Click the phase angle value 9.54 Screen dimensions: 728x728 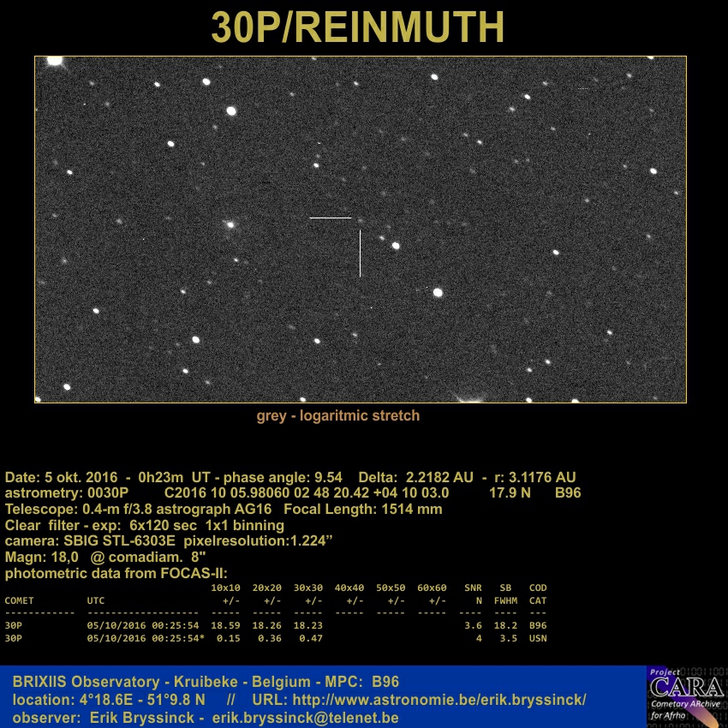pos(328,477)
